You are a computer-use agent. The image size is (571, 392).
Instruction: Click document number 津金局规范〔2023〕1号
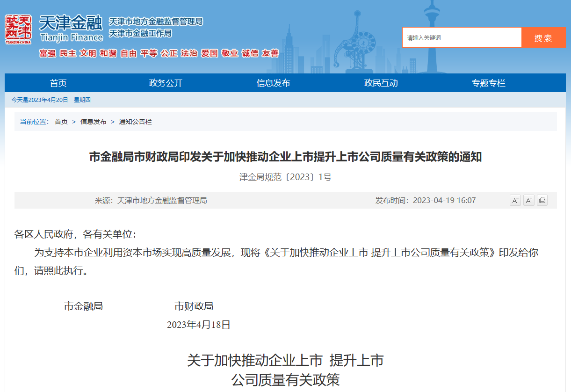point(285,177)
